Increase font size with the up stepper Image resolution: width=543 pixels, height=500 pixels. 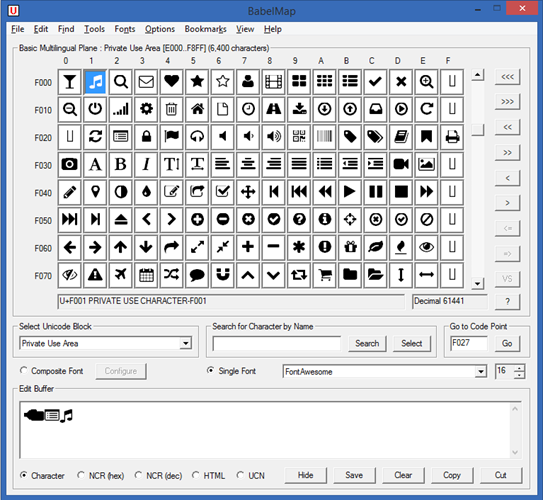point(519,368)
